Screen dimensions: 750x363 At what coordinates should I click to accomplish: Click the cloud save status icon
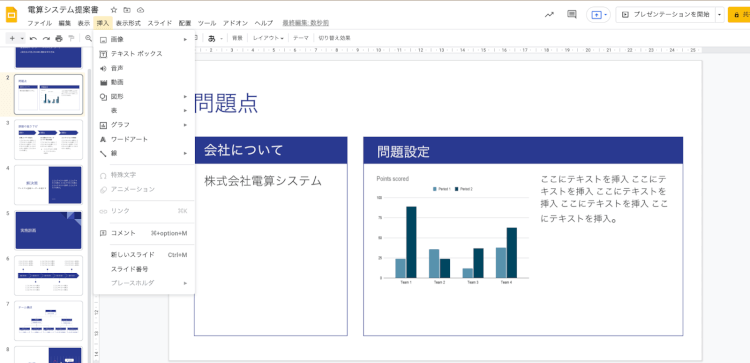(140, 10)
